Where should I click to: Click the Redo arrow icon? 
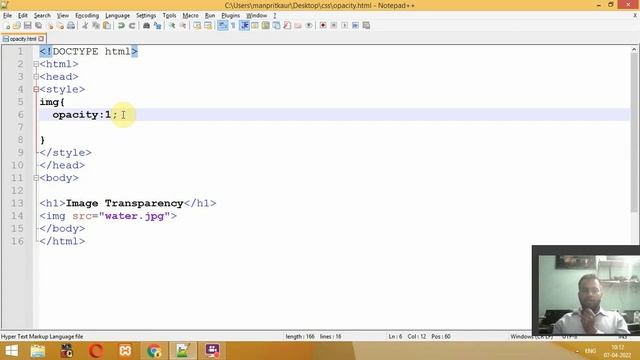(132, 26)
